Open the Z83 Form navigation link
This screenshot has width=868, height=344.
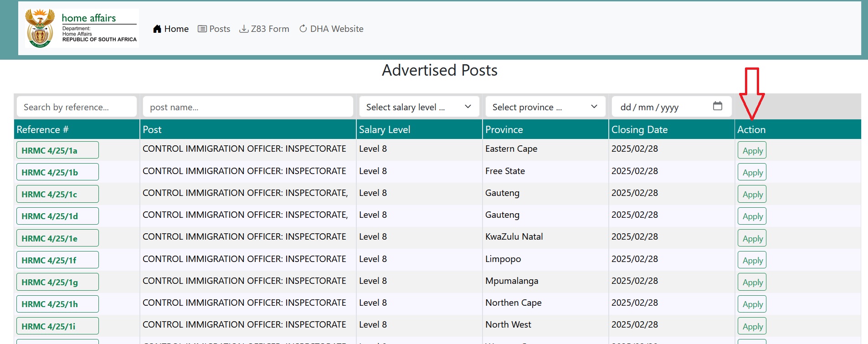click(x=270, y=29)
